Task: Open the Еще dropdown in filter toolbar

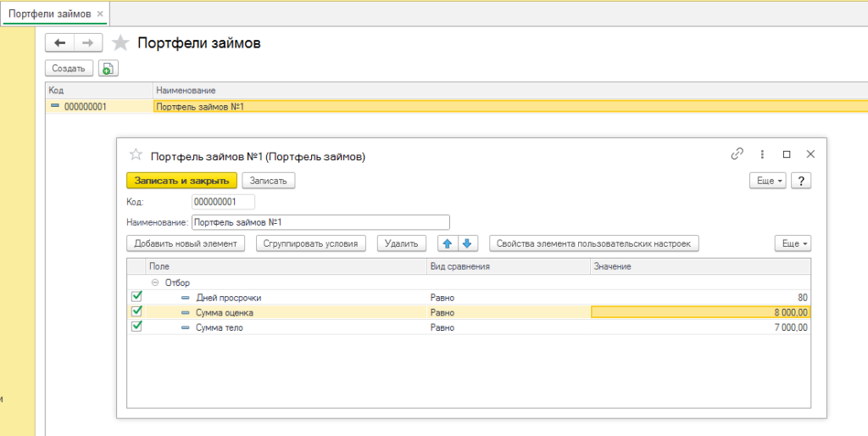Action: (793, 243)
